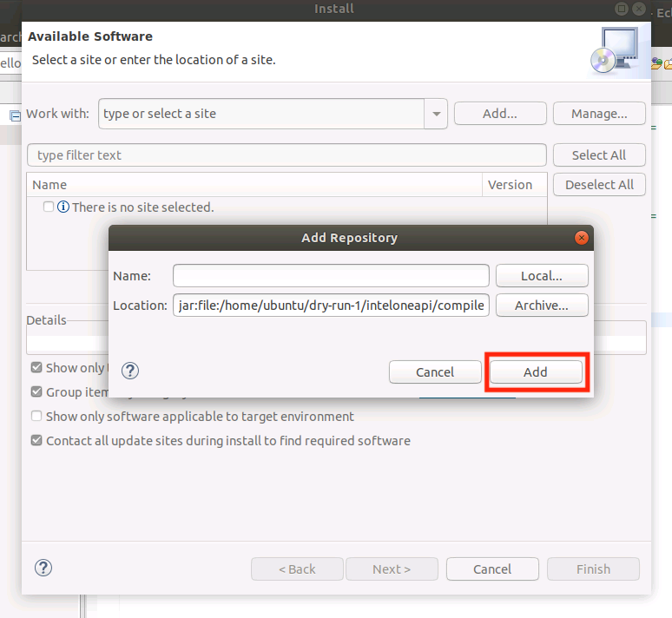Open help icon in Install wizard footer
672x618 pixels.
point(43,568)
